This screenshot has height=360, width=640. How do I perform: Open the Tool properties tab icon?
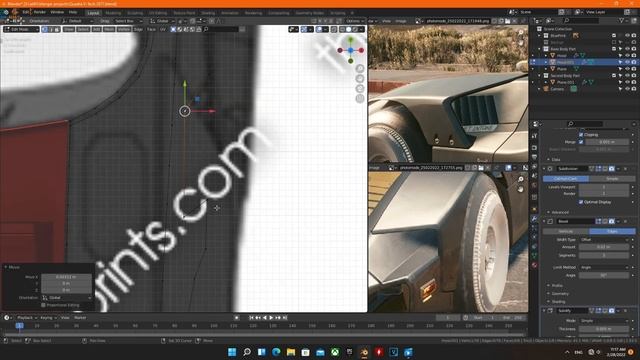[x=534, y=136]
